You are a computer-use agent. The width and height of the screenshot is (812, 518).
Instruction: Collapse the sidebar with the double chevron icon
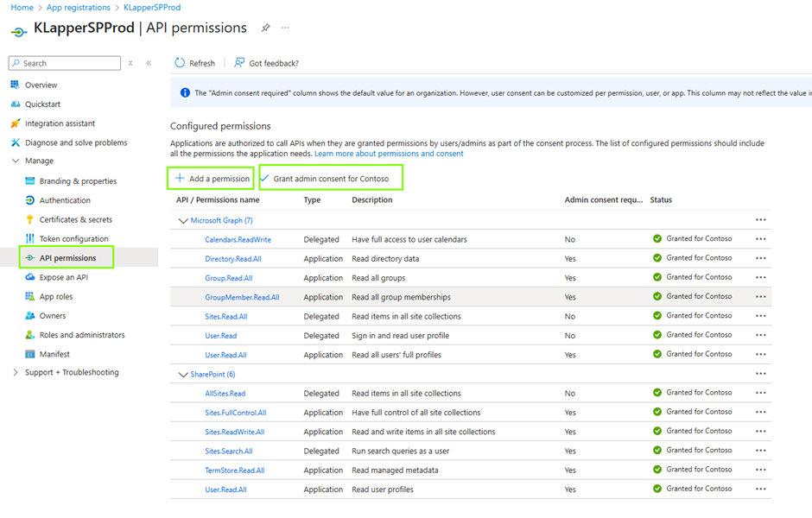click(x=149, y=63)
